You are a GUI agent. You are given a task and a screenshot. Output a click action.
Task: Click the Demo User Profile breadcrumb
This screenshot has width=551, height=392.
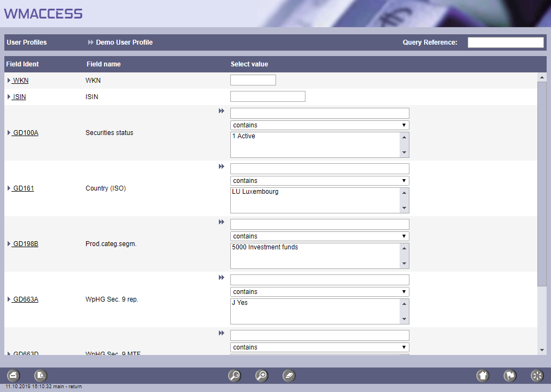pyautogui.click(x=124, y=42)
